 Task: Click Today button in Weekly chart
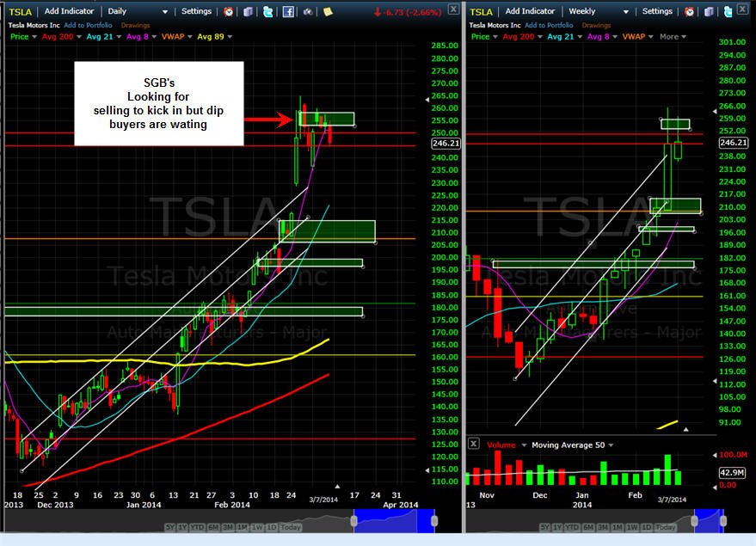pyautogui.click(x=666, y=527)
